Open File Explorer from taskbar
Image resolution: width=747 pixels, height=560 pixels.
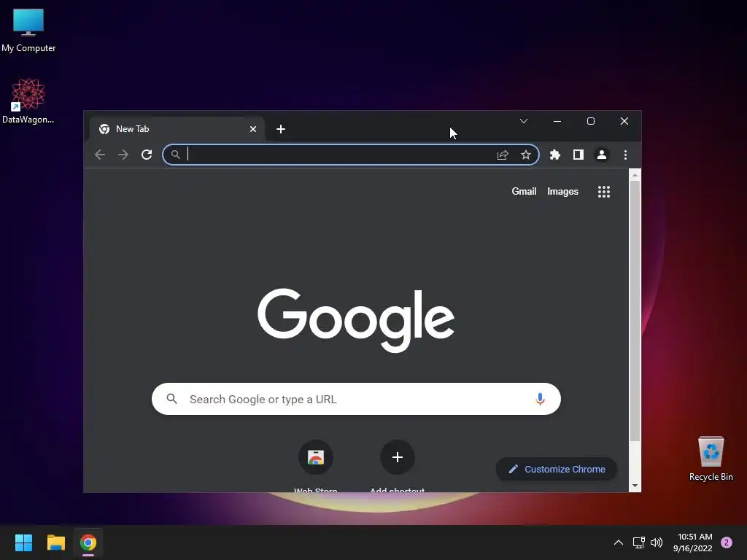pyautogui.click(x=55, y=542)
